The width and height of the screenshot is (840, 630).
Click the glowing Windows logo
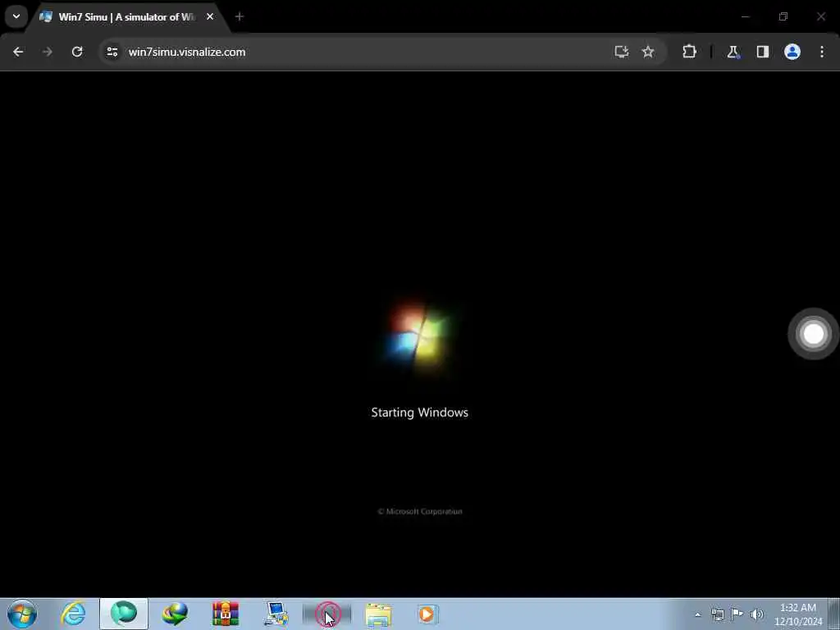click(x=419, y=336)
